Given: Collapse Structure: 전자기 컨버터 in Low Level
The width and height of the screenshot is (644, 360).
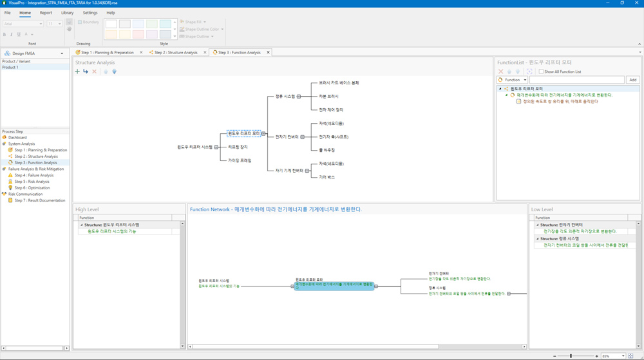Looking at the screenshot, I should coord(538,225).
